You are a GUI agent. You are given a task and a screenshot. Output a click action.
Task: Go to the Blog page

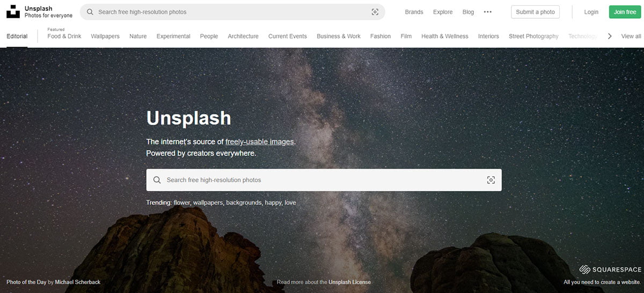point(468,12)
